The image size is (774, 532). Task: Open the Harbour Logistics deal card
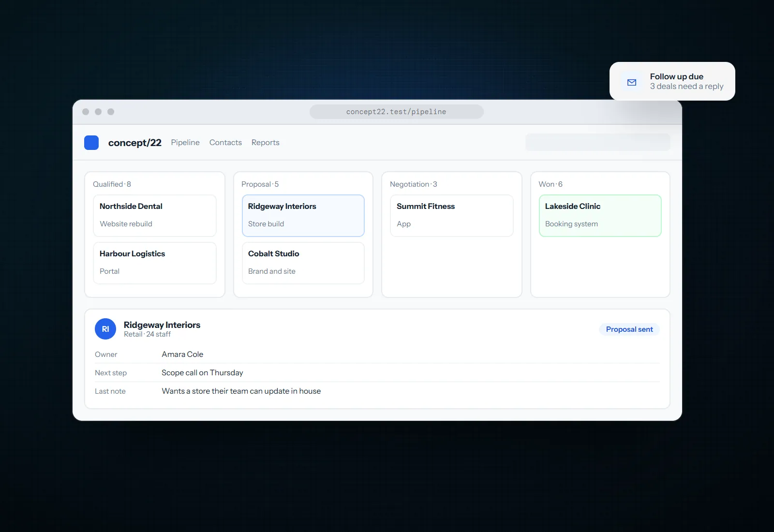coord(155,263)
